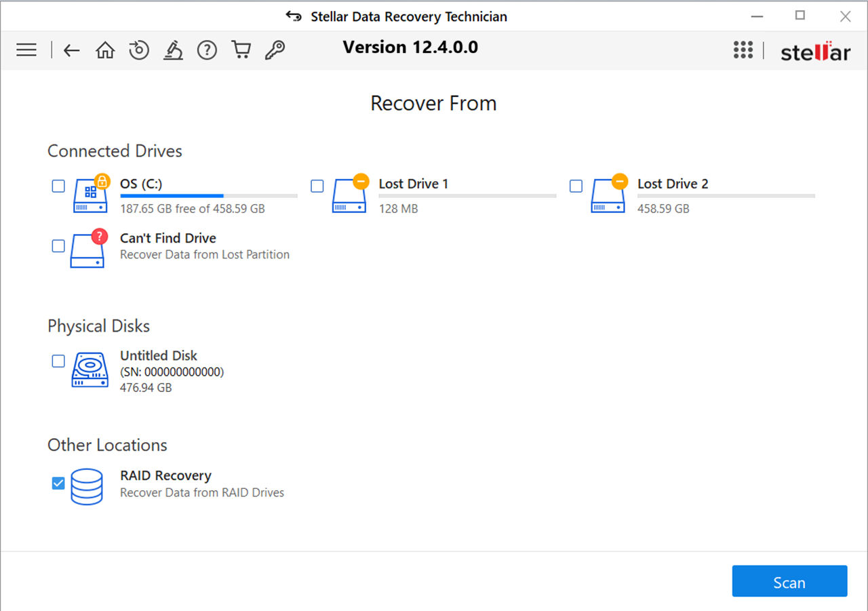Open the hamburger menu

tap(26, 50)
